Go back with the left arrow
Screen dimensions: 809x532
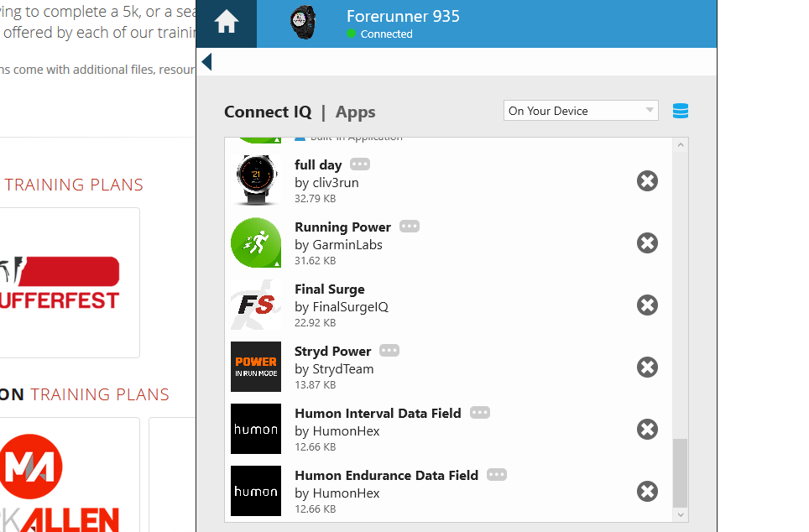point(207,61)
